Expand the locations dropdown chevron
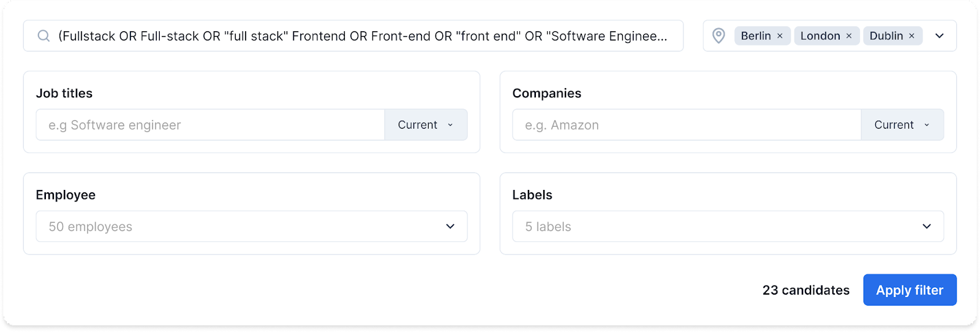The image size is (980, 332). click(940, 36)
